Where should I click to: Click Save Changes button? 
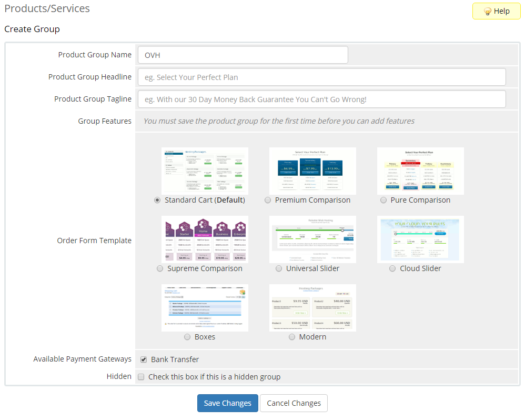coord(228,403)
